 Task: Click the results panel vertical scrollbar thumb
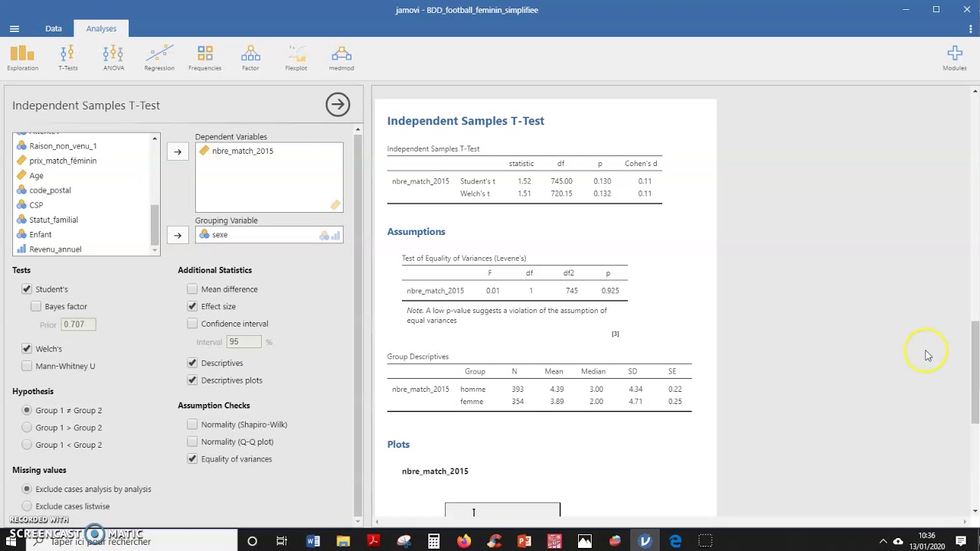[x=975, y=372]
